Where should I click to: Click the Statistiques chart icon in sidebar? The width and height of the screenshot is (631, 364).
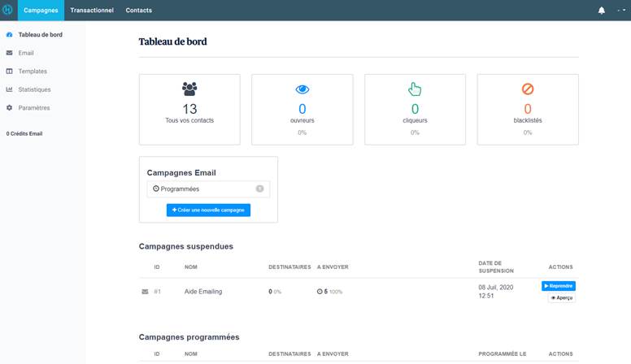10,89
